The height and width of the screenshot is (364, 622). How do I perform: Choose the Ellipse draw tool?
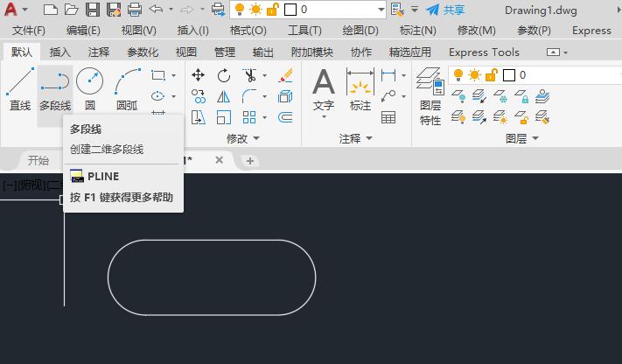[157, 96]
